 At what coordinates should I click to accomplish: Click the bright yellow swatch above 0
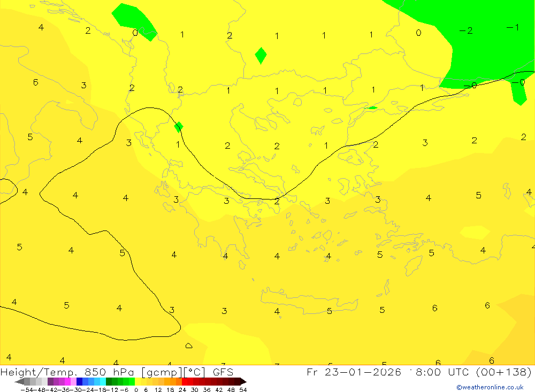pos(137,381)
